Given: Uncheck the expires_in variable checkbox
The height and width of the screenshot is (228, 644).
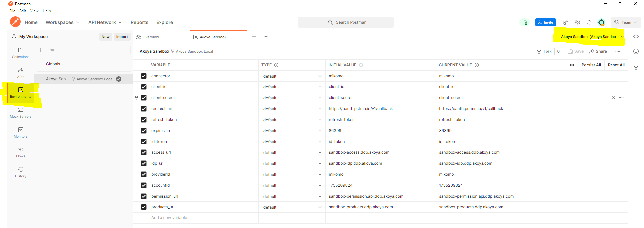Looking at the screenshot, I should [144, 131].
